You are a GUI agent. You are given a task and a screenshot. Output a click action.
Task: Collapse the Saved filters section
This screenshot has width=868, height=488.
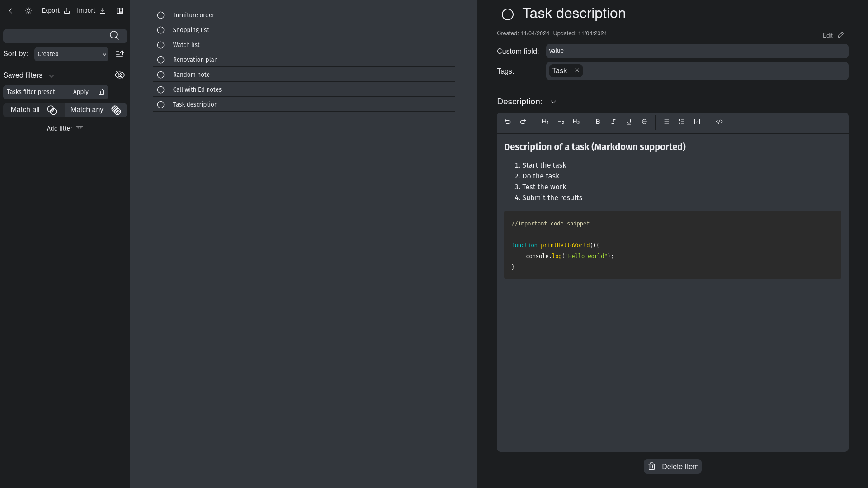(x=52, y=76)
